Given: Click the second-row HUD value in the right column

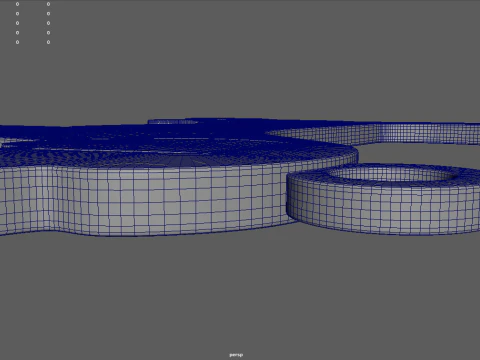Looking at the screenshot, I should [48, 14].
